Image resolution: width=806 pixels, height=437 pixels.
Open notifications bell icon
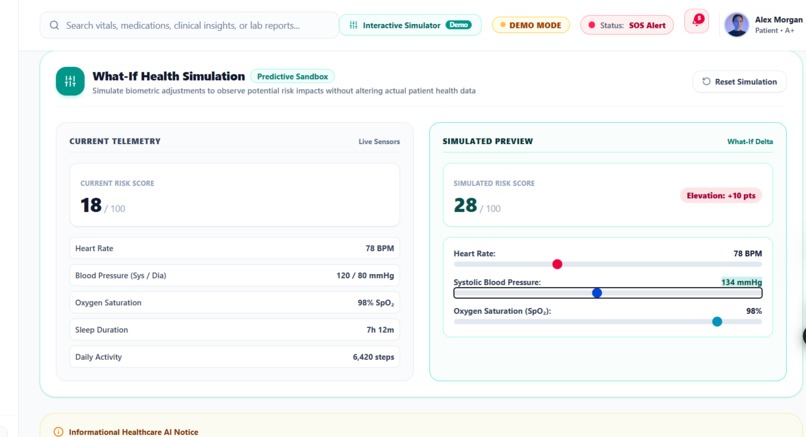pyautogui.click(x=697, y=22)
